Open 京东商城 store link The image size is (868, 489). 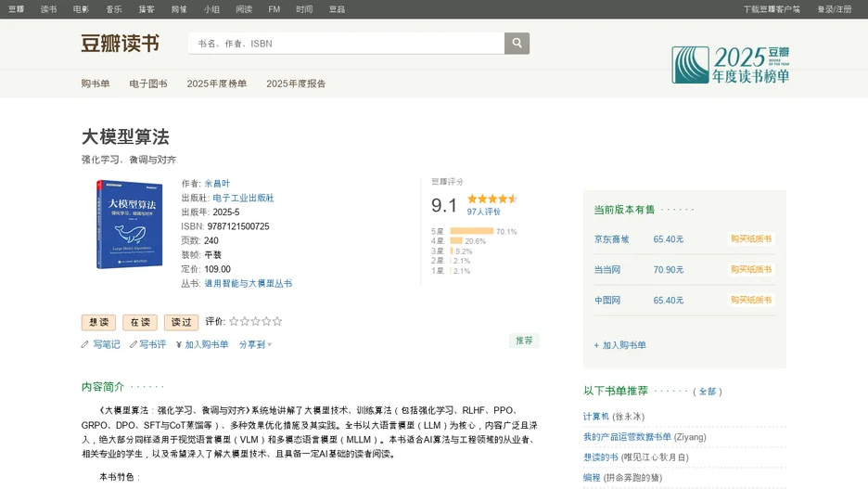pos(612,239)
